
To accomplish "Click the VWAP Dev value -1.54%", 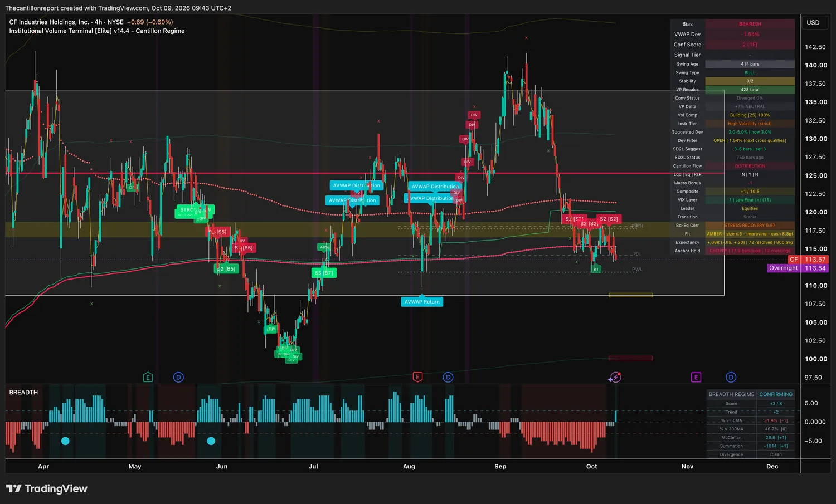I will 750,35.
